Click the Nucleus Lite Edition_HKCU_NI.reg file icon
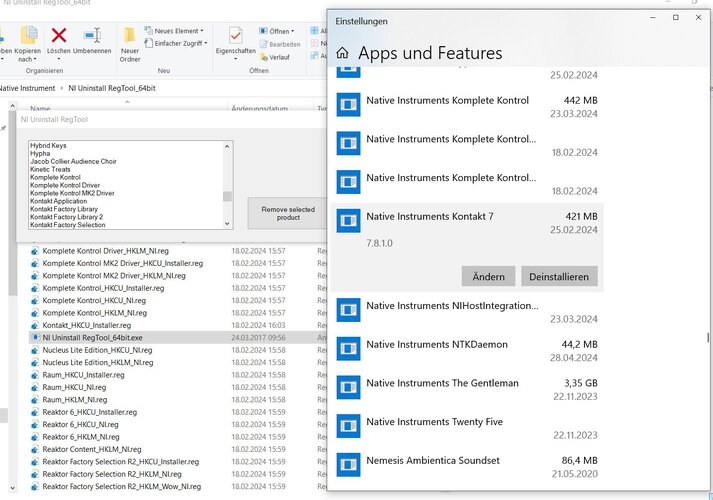The width and height of the screenshot is (713, 500). (x=35, y=350)
